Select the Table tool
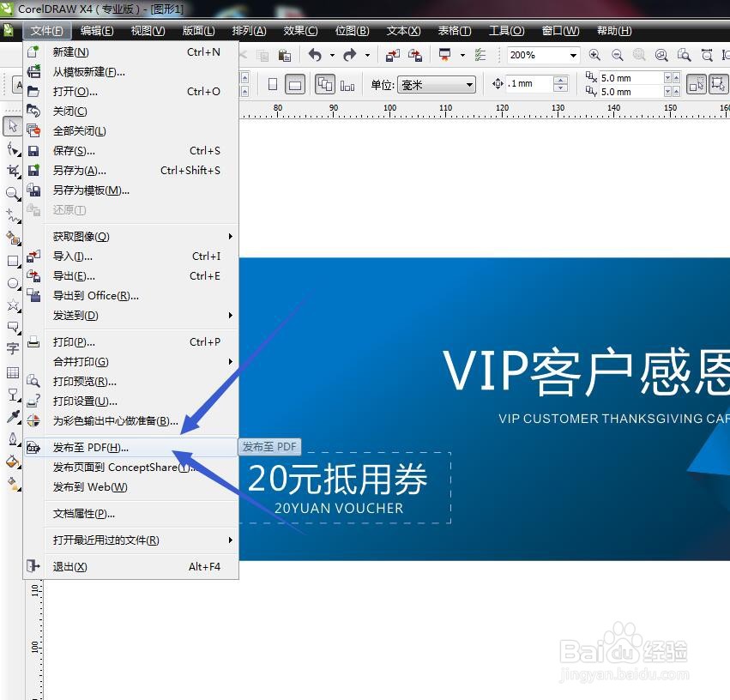730x700 pixels. (x=13, y=372)
